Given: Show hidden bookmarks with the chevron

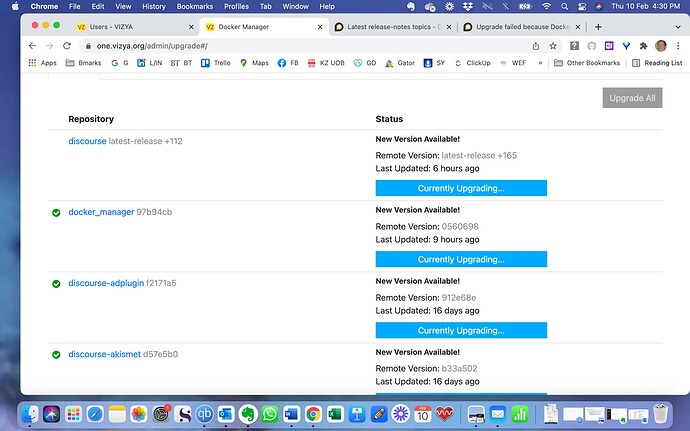Looking at the screenshot, I should click(x=540, y=63).
